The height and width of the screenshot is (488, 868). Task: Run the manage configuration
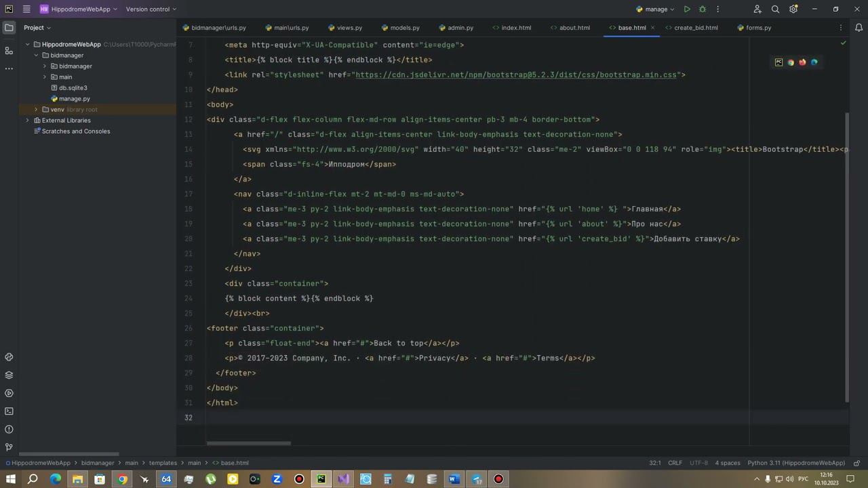687,9
